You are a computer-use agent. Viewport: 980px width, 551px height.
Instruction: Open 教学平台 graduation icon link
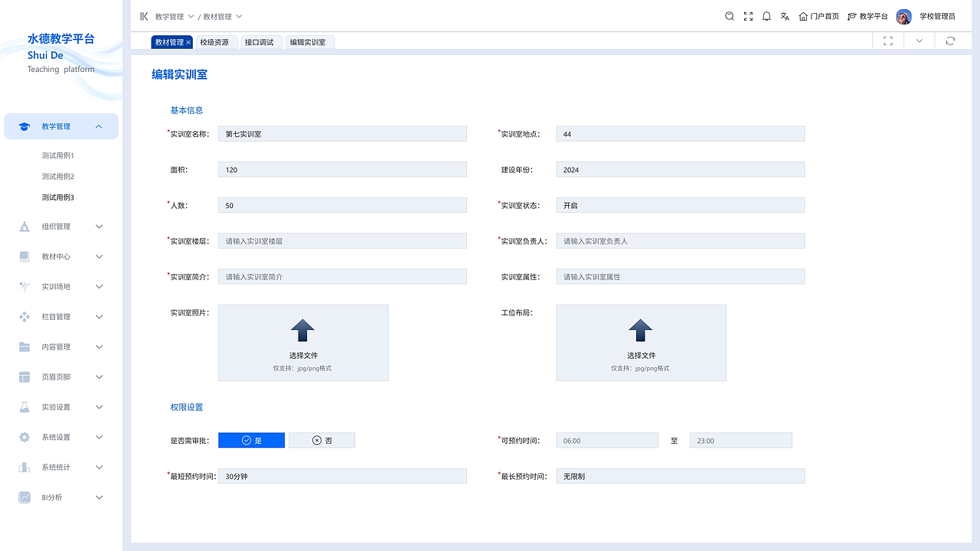(x=852, y=16)
